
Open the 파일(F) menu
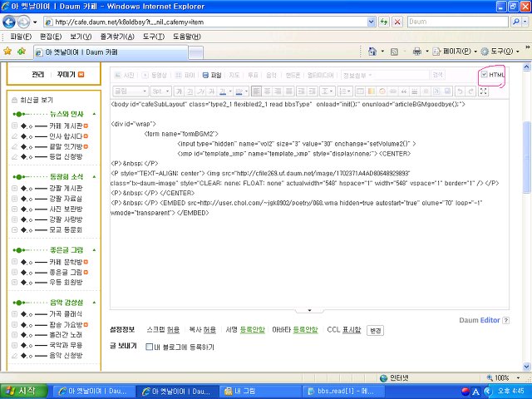(21, 37)
